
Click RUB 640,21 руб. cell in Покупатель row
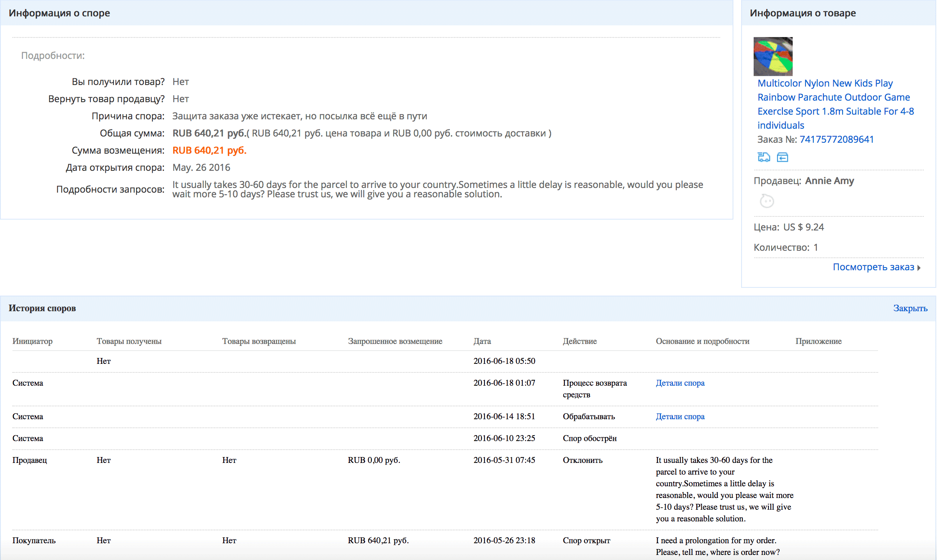(378, 541)
